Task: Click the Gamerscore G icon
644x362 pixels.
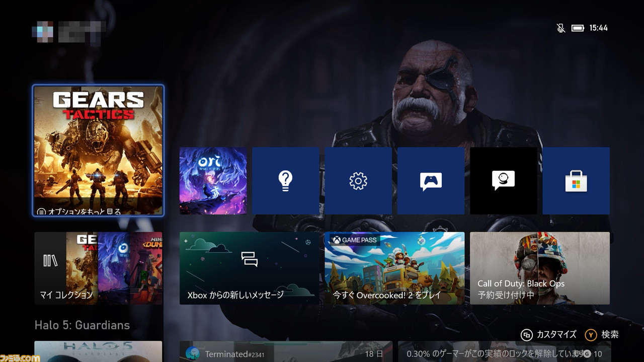Action: (587, 354)
